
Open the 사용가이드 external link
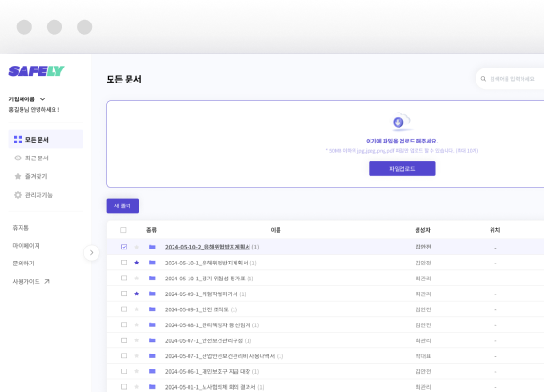pos(31,281)
